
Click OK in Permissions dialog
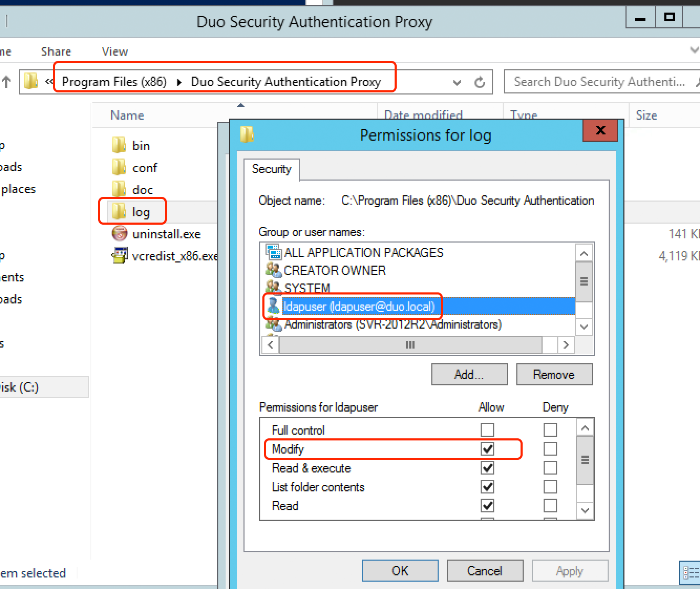[400, 571]
